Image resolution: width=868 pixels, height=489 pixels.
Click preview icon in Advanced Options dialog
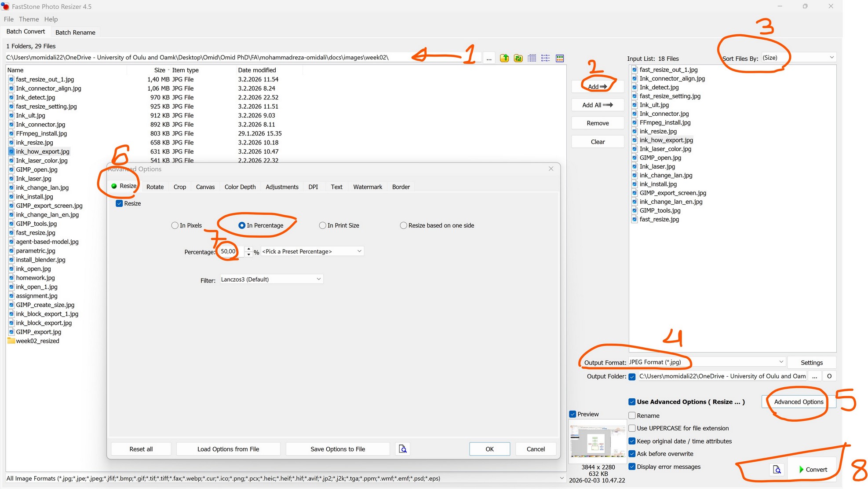402,449
